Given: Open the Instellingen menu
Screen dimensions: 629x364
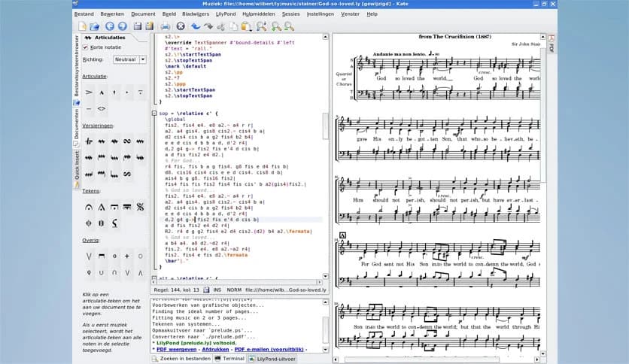Looking at the screenshot, I should (x=320, y=14).
